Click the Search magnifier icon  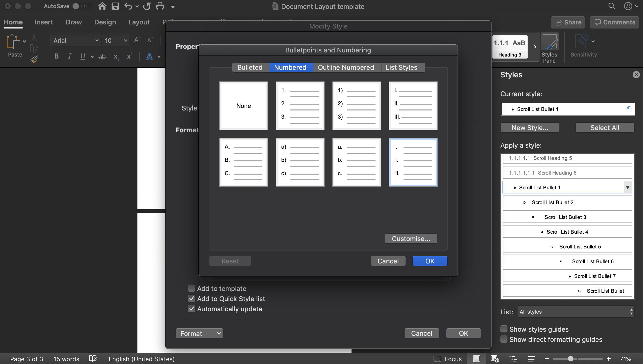(611, 6)
